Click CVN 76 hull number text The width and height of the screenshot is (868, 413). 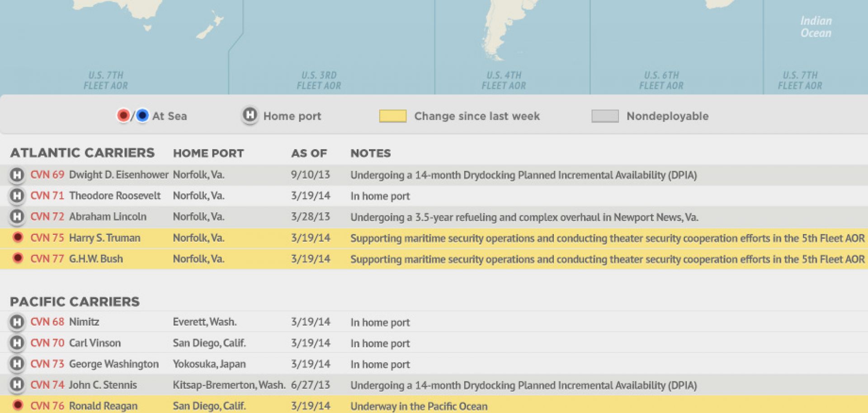pos(47,406)
